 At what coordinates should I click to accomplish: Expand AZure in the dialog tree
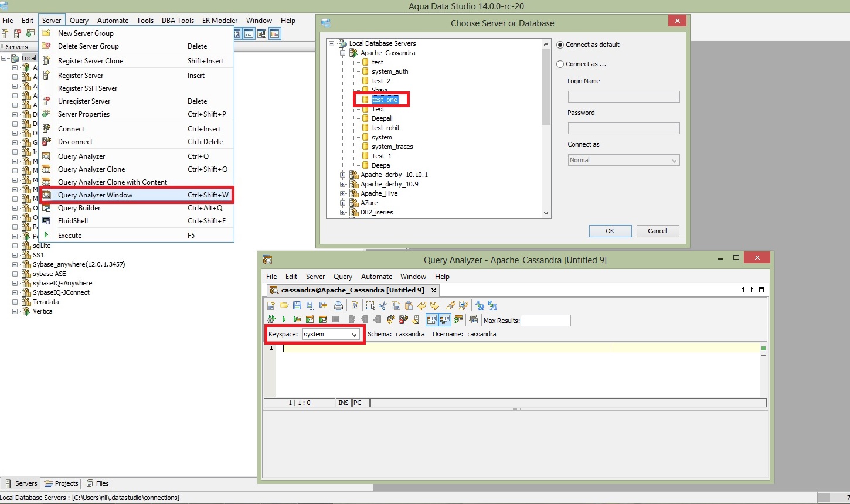344,203
